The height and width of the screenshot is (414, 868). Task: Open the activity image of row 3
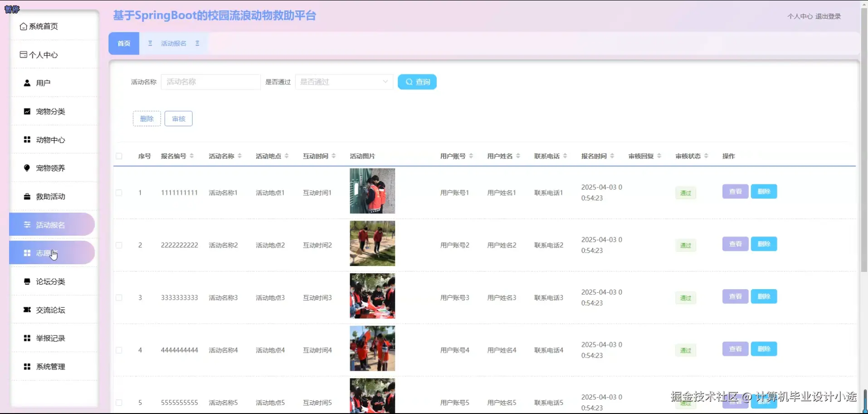point(372,296)
